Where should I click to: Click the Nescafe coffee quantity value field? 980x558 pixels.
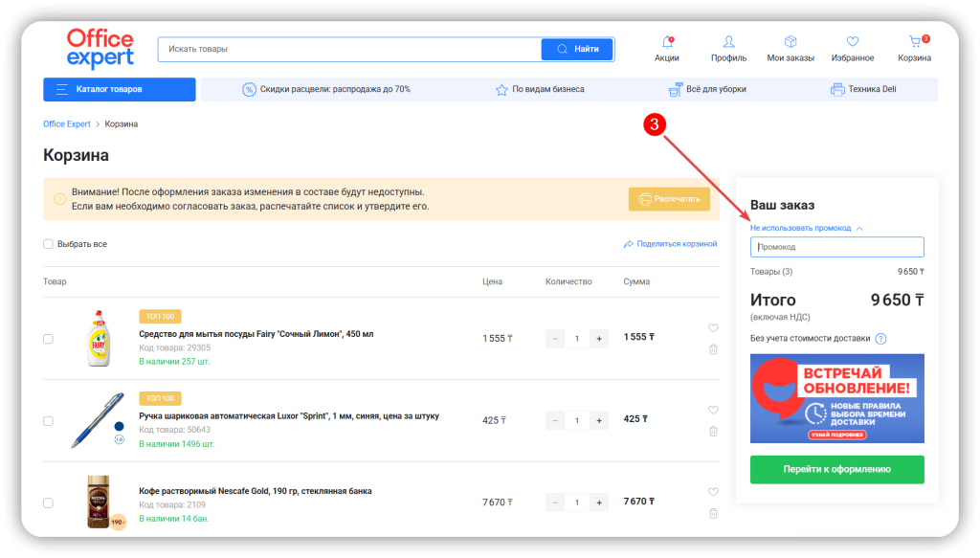[577, 502]
